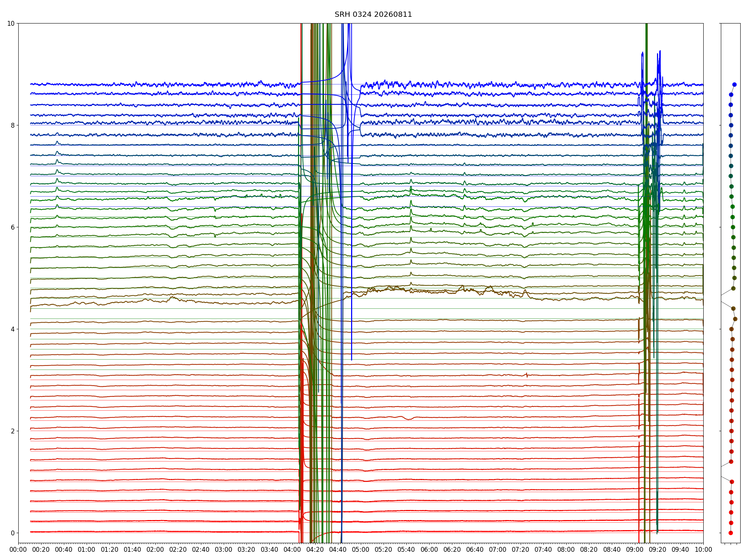Click the 04:40 time label
The height and width of the screenshot is (560, 747).
[338, 550]
